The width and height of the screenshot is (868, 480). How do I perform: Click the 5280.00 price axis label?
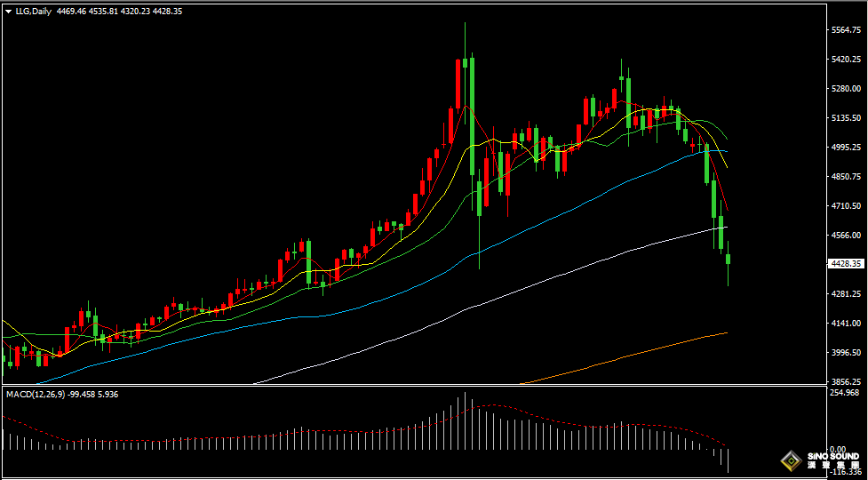click(846, 89)
